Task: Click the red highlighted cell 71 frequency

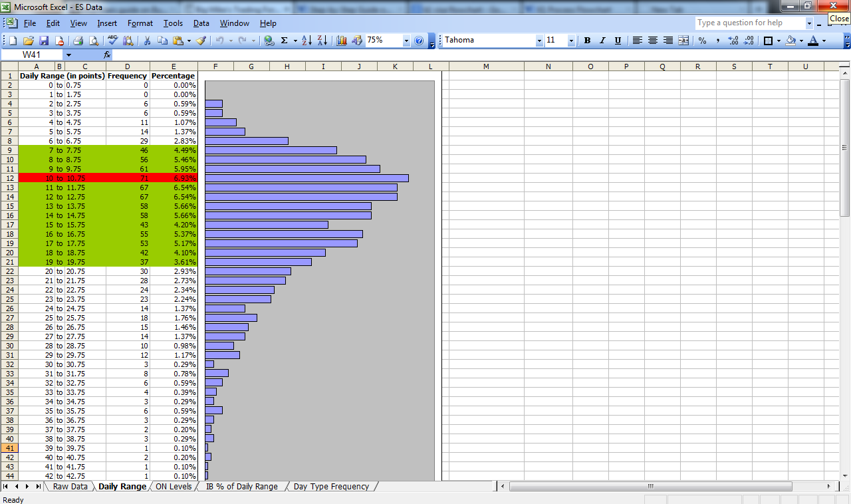Action: pyautogui.click(x=128, y=178)
